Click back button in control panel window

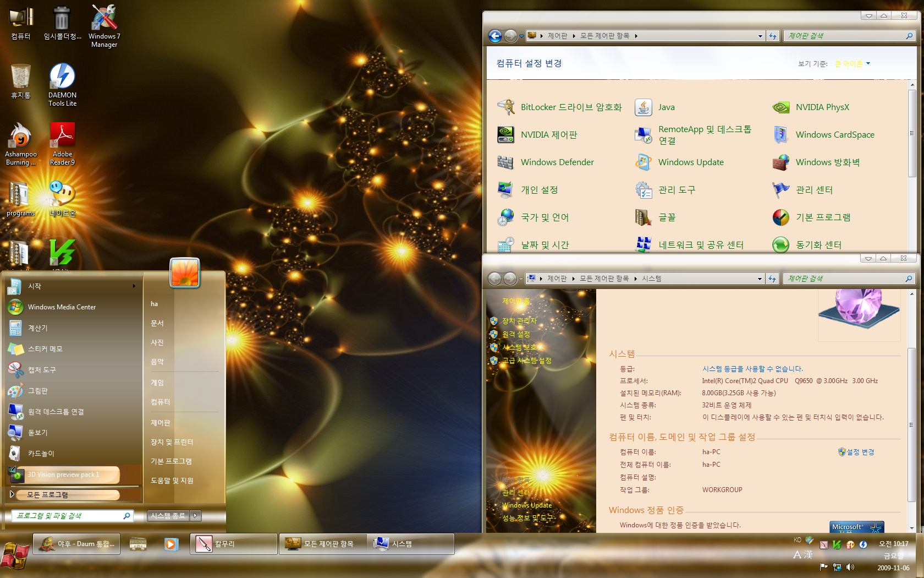(495, 36)
